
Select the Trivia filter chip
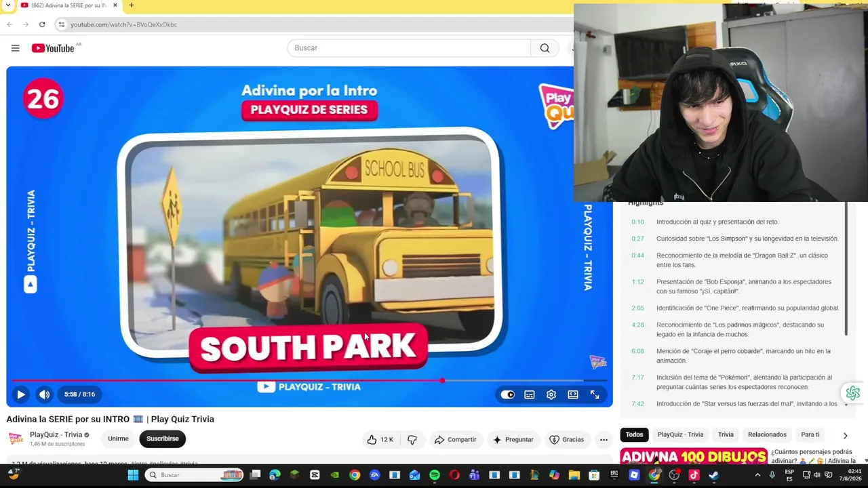pos(726,434)
